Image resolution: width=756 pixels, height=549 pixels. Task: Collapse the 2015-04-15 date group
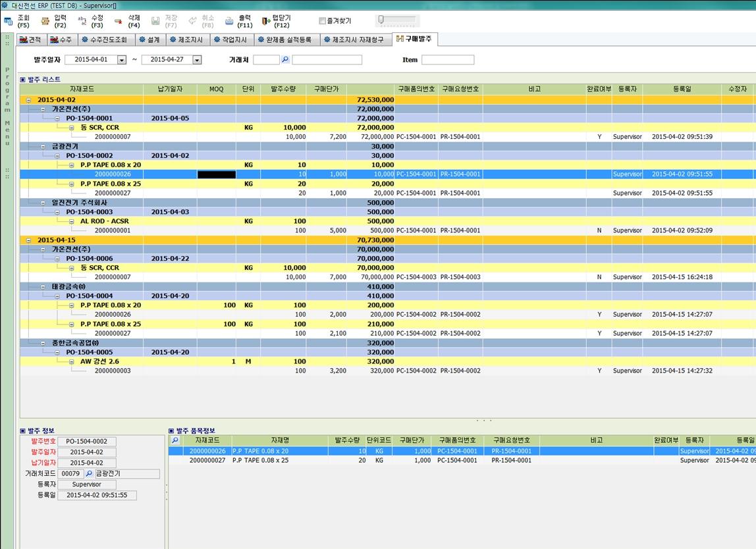tap(28, 240)
